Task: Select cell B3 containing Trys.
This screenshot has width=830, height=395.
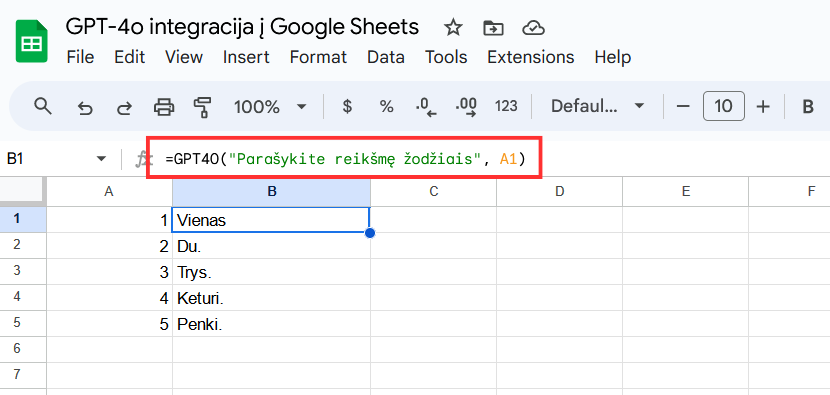Action: coord(271,272)
